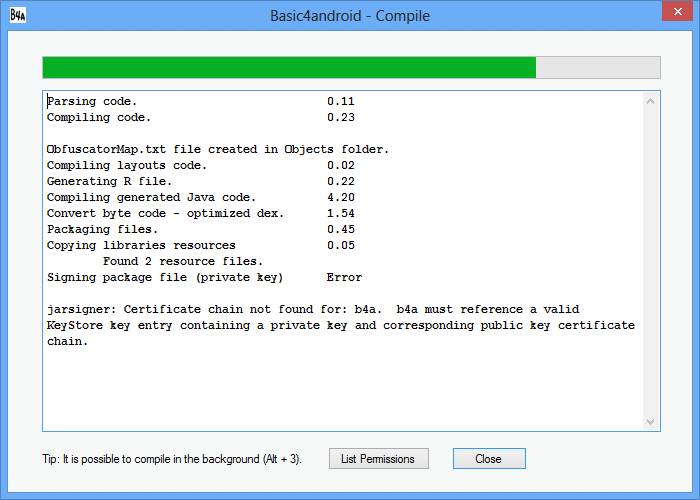The image size is (700, 500).
Task: Click the scrollbar up arrow in log
Action: pyautogui.click(x=650, y=101)
